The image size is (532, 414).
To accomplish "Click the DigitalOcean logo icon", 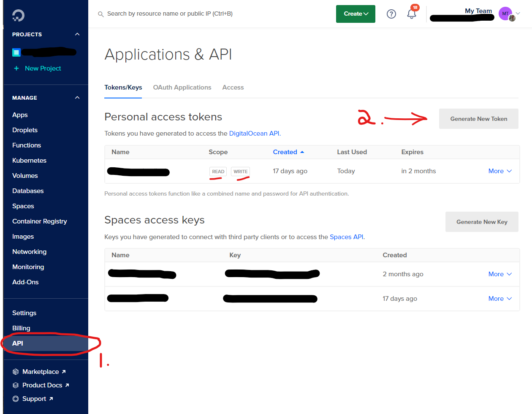I will pos(18,16).
